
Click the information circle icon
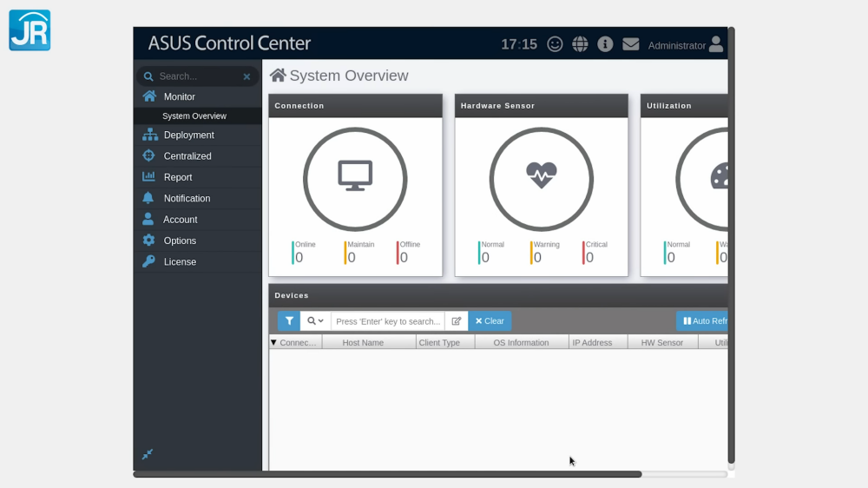tap(605, 44)
